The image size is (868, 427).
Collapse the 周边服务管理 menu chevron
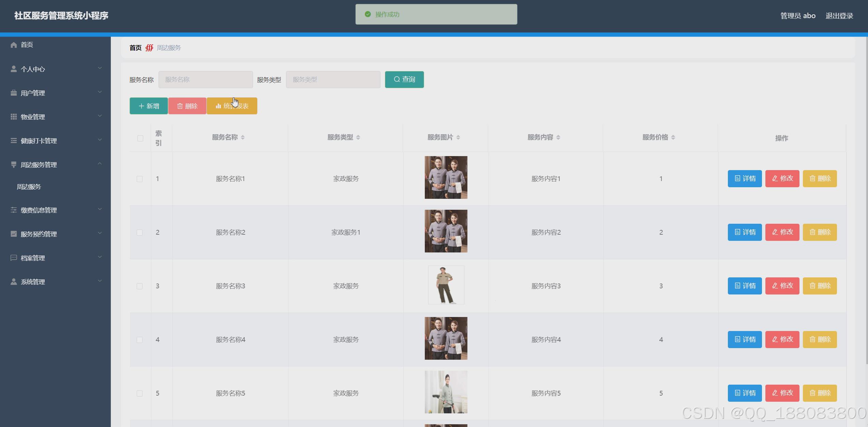tap(100, 164)
